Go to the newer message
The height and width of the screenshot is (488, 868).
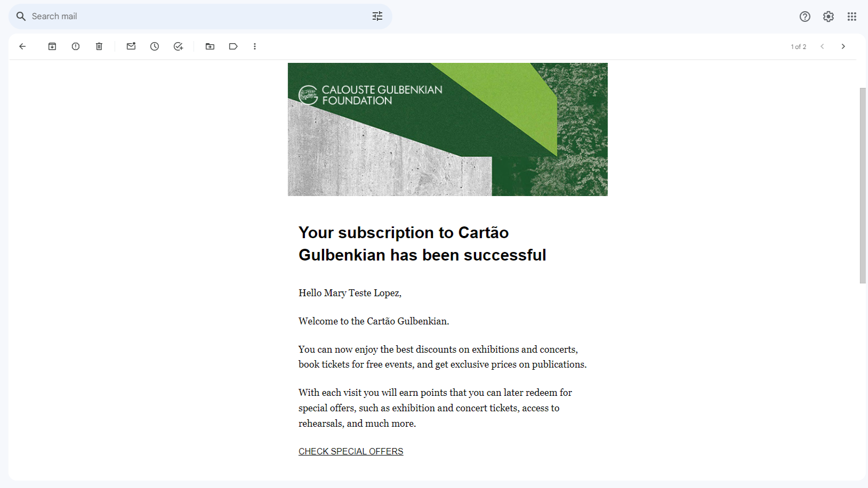822,46
